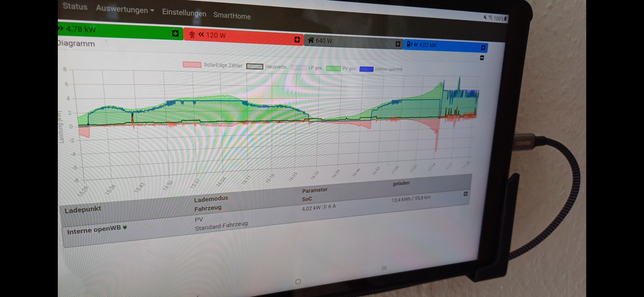
Task: Tap the Android home button
Action: click(298, 281)
